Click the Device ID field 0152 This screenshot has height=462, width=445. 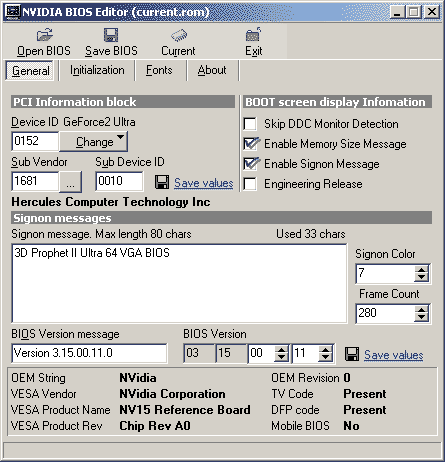35,141
